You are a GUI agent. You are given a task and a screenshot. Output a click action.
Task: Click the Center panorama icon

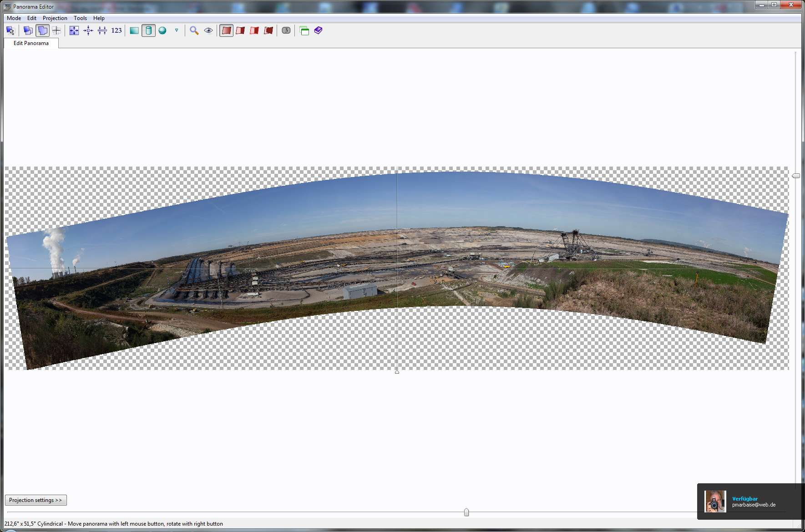click(x=88, y=30)
